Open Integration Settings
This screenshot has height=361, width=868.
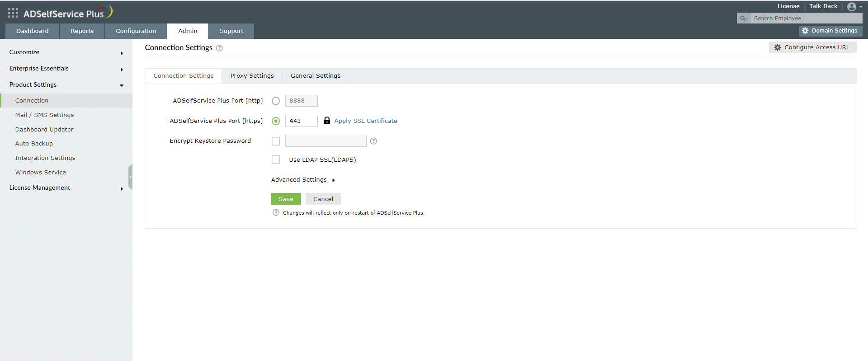pos(45,158)
